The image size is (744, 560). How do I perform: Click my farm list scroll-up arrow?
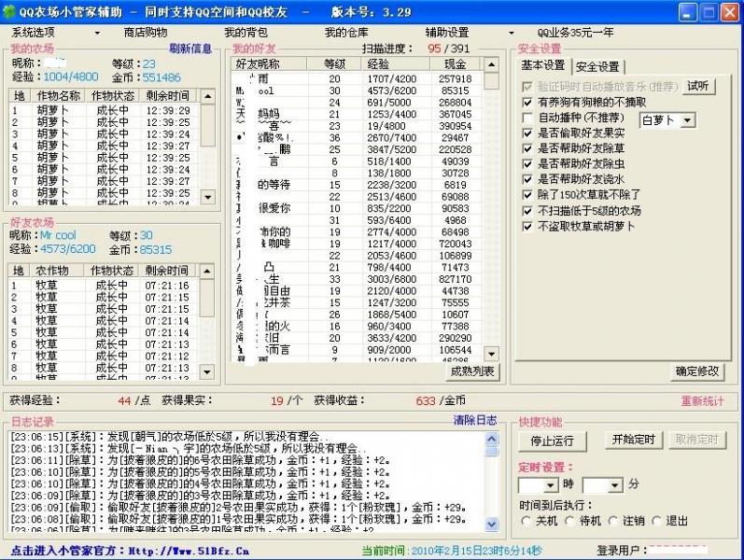click(207, 96)
